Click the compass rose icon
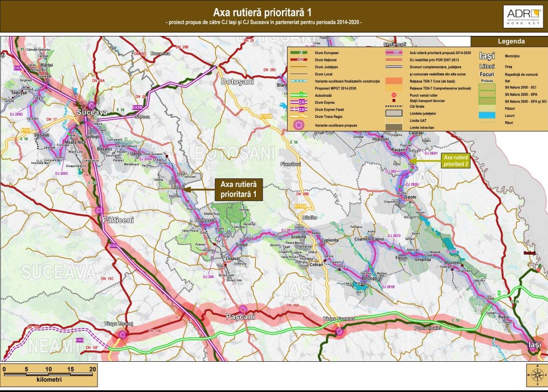Viewport: 548px width, 392px height. [537, 374]
